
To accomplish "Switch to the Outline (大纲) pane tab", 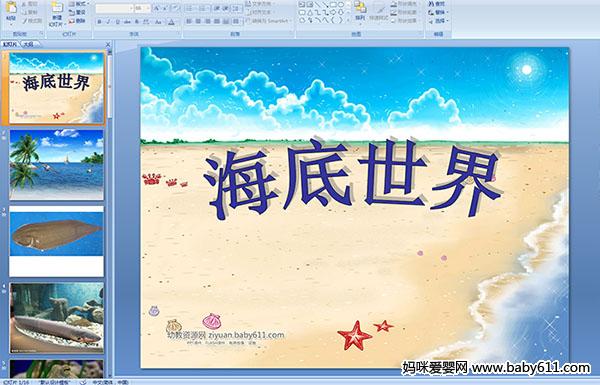I will [29, 44].
